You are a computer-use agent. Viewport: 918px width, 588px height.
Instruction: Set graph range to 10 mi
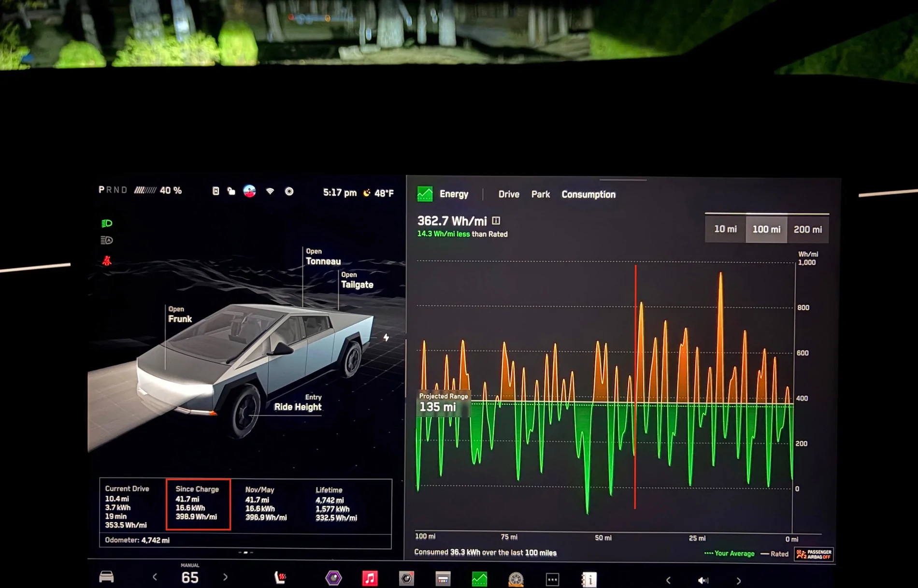[725, 229]
